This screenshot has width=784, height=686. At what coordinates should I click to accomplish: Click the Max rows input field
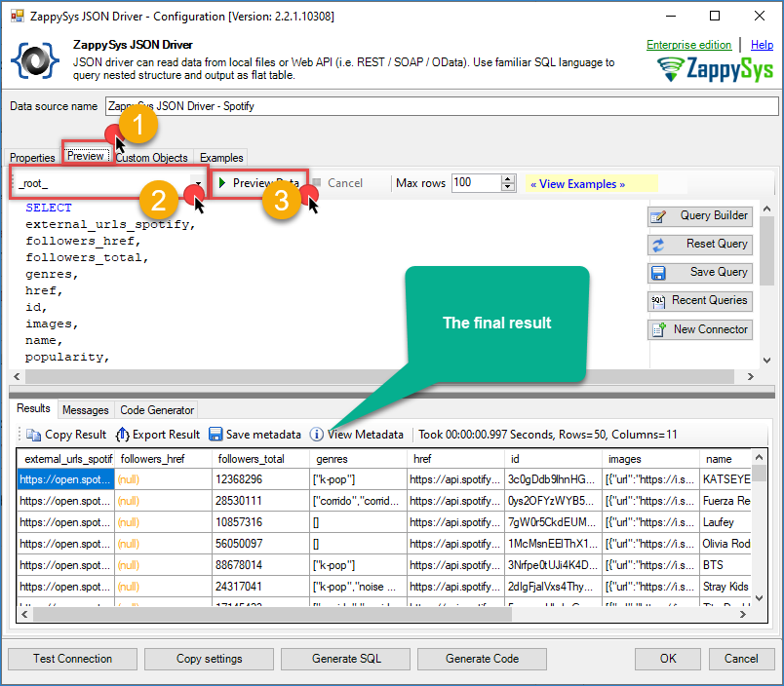477,183
